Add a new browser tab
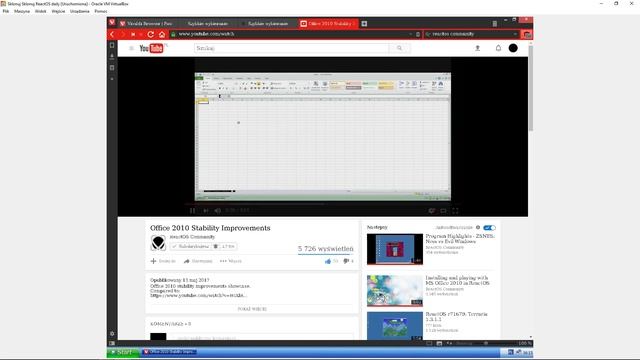The image size is (640, 360). 364,24
